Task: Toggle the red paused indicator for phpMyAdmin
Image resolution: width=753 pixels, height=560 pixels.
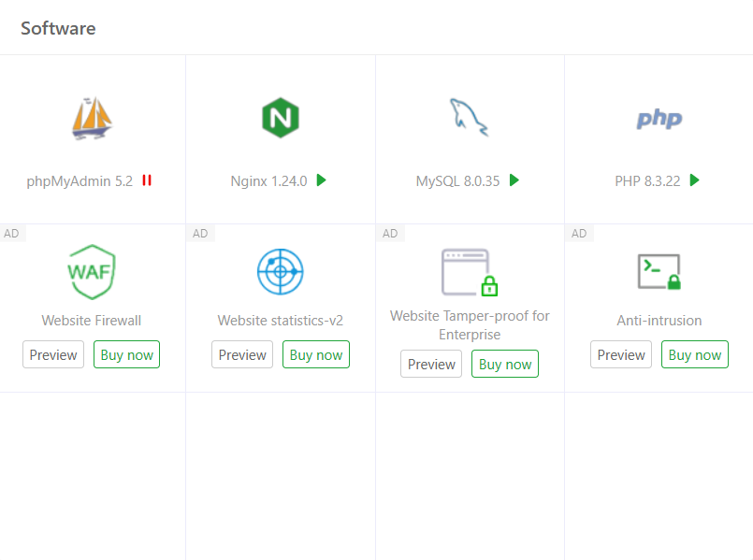Action: click(147, 180)
